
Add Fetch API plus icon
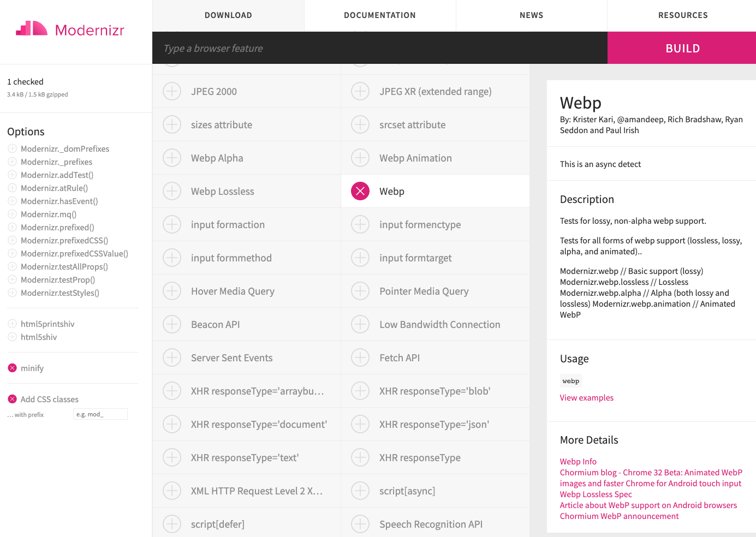(360, 357)
